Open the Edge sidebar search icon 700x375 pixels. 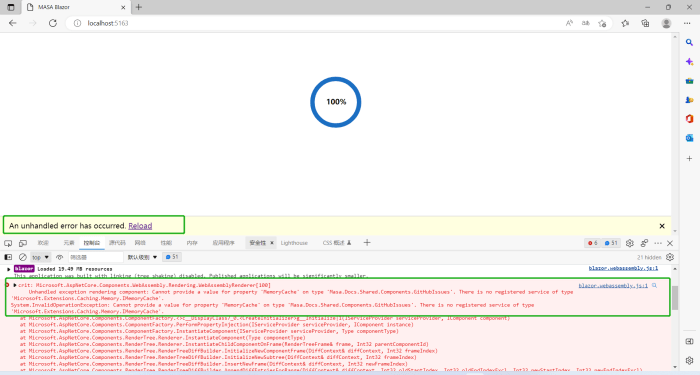coord(689,42)
